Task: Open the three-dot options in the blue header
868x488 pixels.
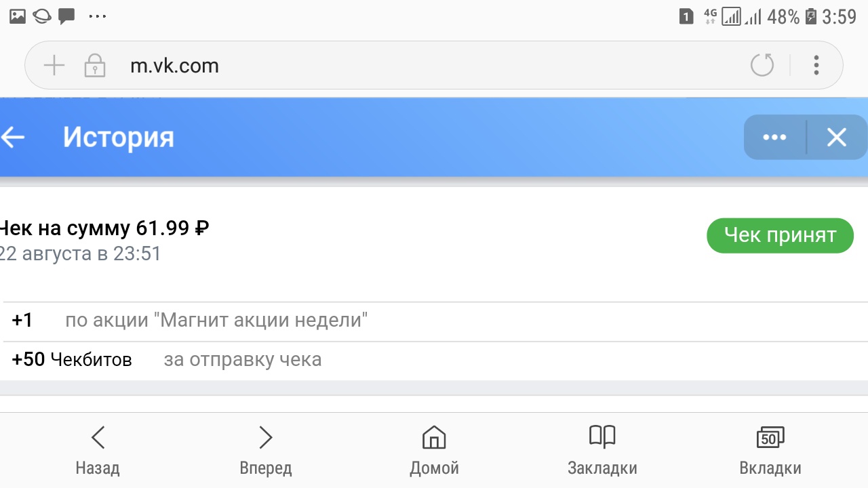Action: [774, 138]
